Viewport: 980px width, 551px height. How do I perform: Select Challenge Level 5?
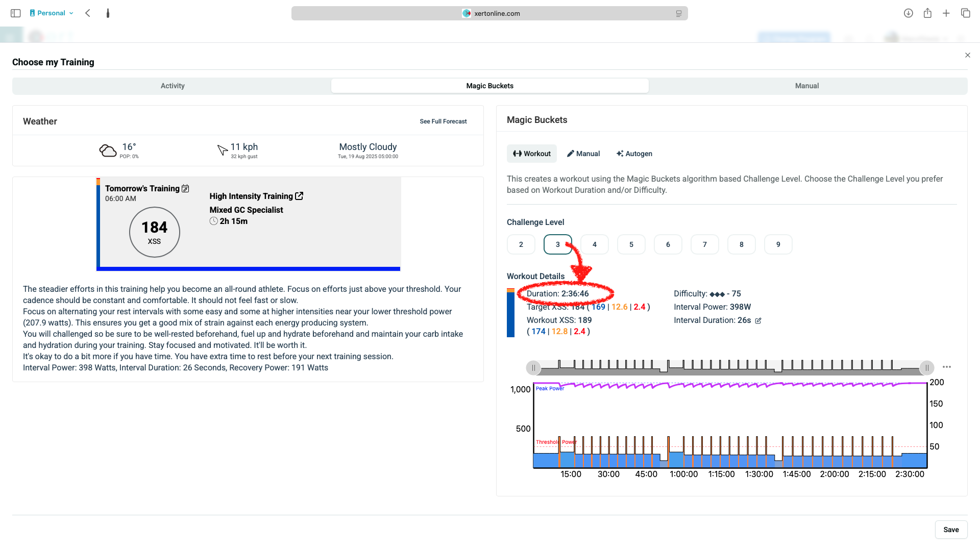coord(631,244)
